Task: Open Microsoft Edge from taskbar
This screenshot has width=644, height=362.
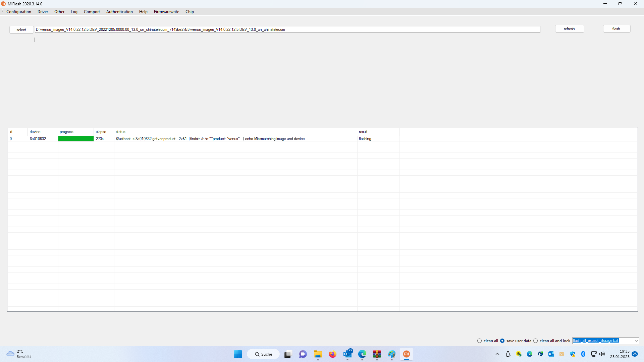Action: (x=362, y=354)
